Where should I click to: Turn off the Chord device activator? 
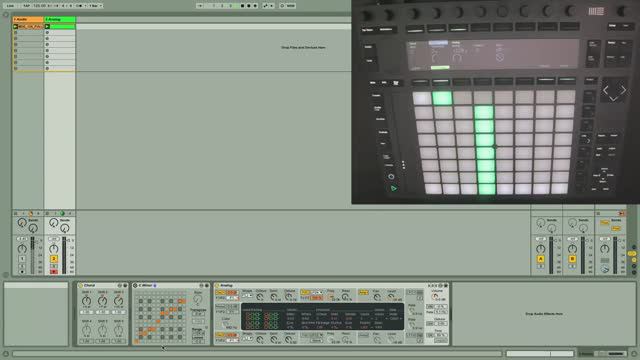pyautogui.click(x=80, y=285)
